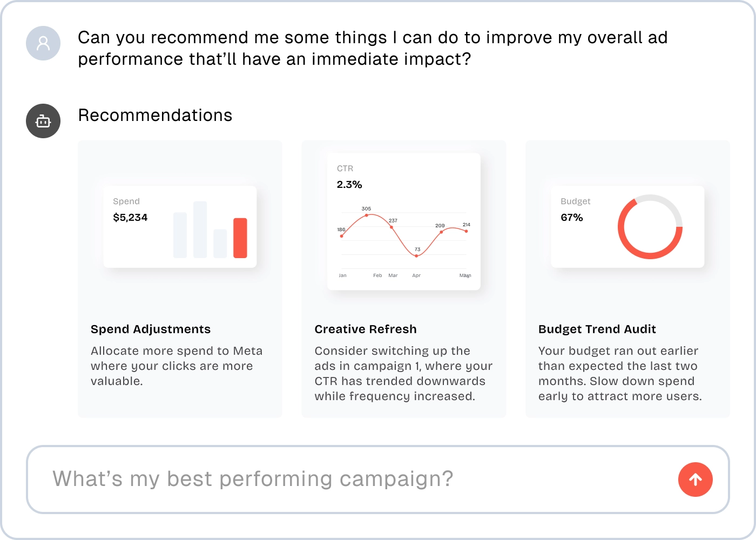Click the Budget 67% donut chart
The height and width of the screenshot is (540, 756).
650,227
